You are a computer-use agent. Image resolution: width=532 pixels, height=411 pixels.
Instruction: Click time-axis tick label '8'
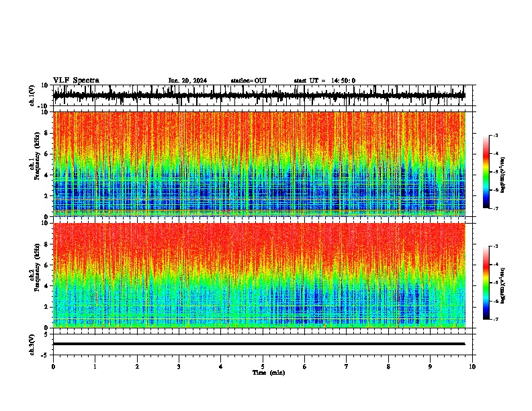click(388, 367)
